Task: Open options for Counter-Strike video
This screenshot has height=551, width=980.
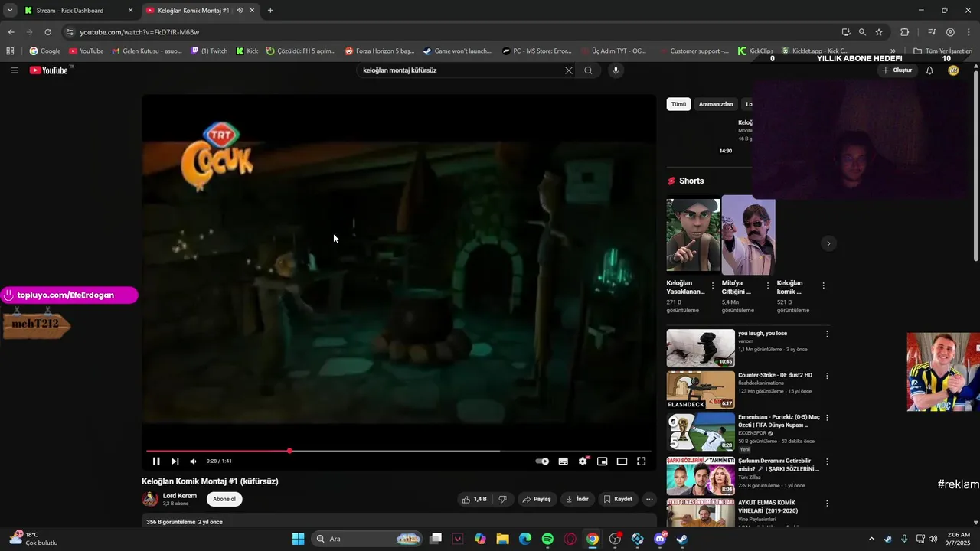Action: pyautogui.click(x=827, y=376)
